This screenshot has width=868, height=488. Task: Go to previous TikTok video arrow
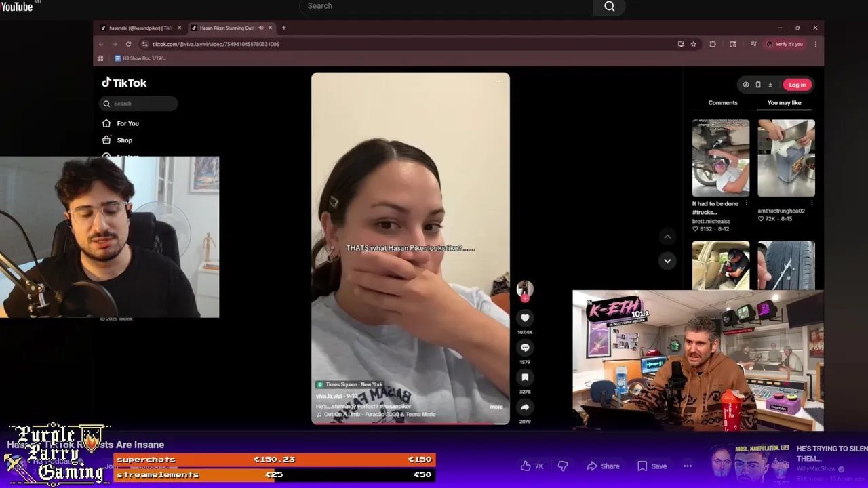[667, 237]
